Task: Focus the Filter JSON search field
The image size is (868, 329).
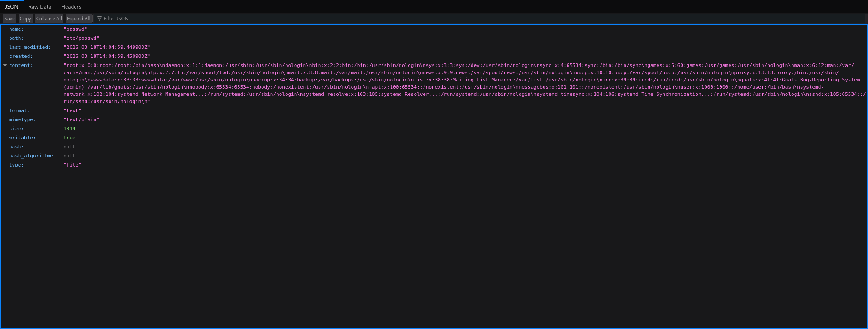Action: pyautogui.click(x=480, y=19)
